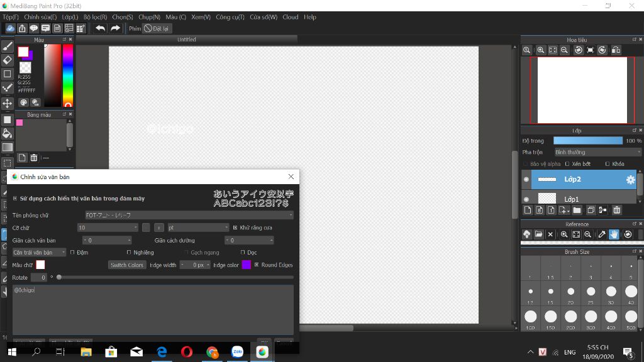The height and width of the screenshot is (362, 644).
Task: Click the export share icon in toolbar
Action: tap(22, 28)
